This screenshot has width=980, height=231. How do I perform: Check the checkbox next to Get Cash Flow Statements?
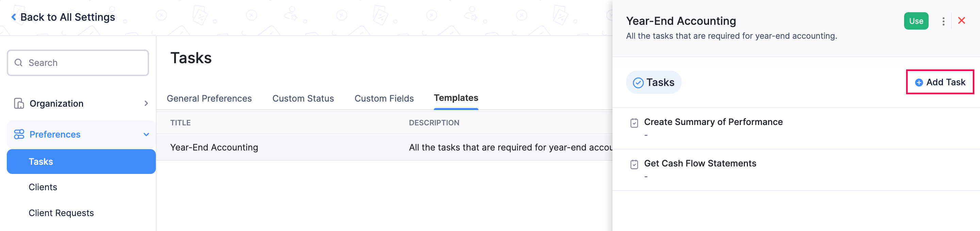point(634,164)
